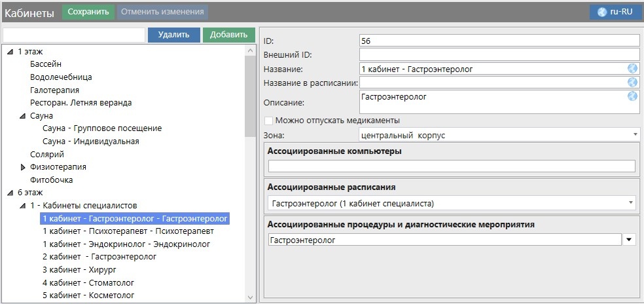Select Бассейн in the room tree

coord(46,64)
